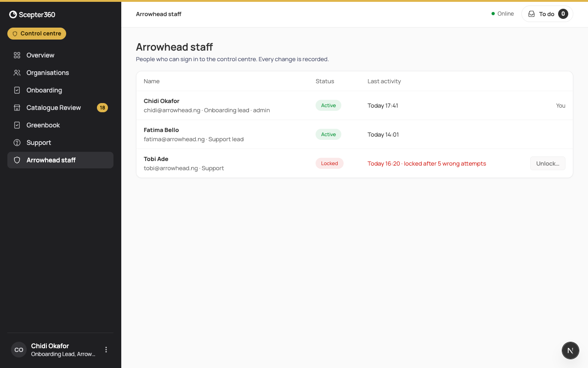588x368 pixels.
Task: Click the Locked status for Tobi Ade
Action: coord(329,163)
